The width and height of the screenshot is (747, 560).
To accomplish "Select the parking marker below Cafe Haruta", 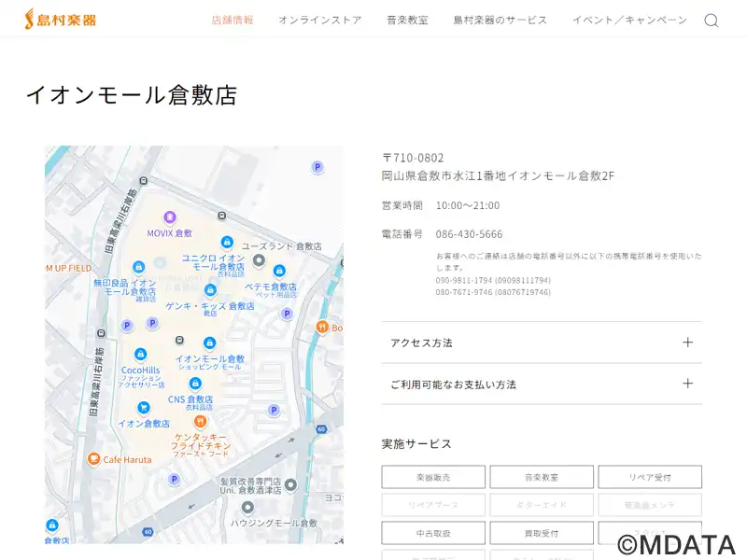I will point(174,480).
